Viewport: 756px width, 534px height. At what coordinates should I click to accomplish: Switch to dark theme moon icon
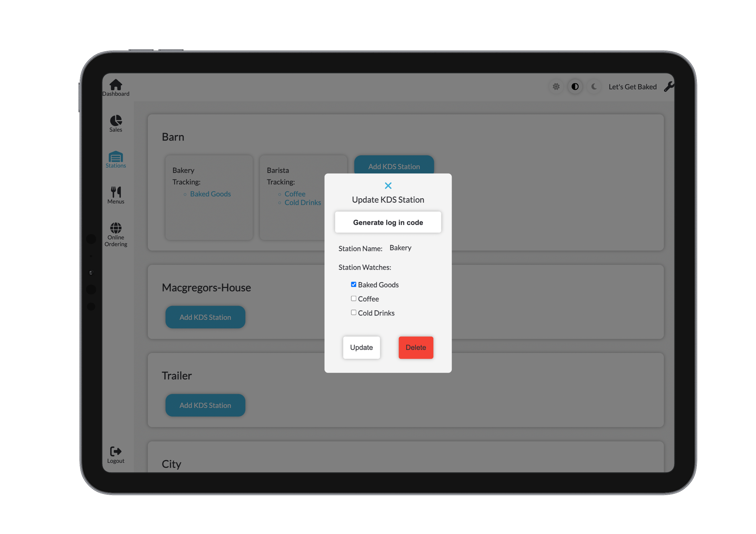[x=594, y=87]
